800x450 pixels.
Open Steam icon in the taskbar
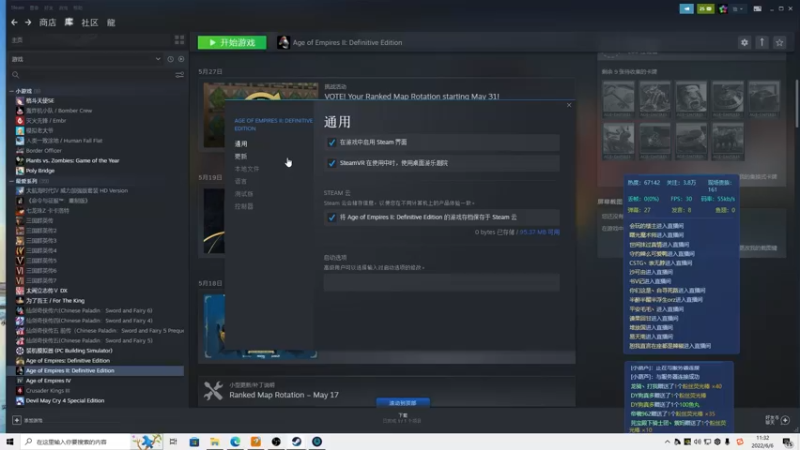click(296, 441)
